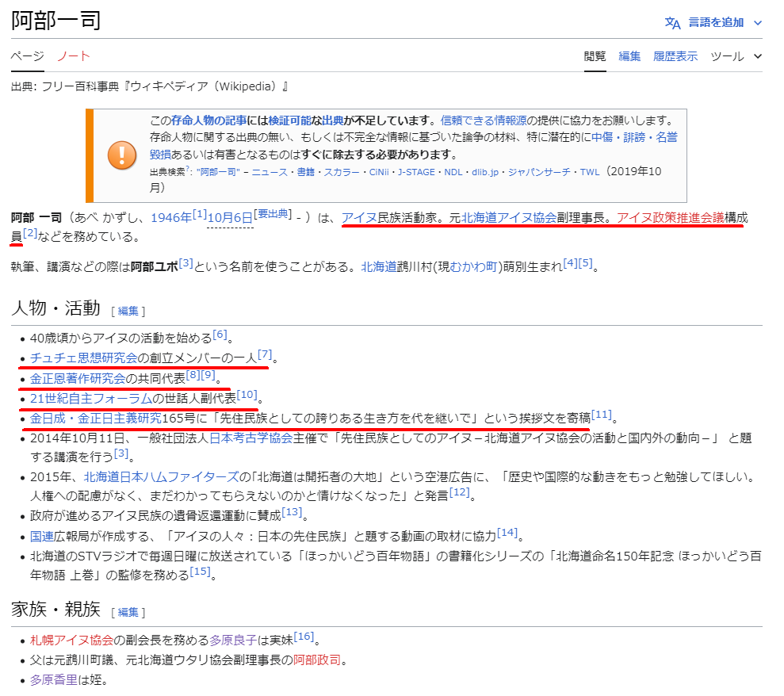Jump to footnote [1] after 1946年
The height and width of the screenshot is (696, 784).
tap(200, 214)
